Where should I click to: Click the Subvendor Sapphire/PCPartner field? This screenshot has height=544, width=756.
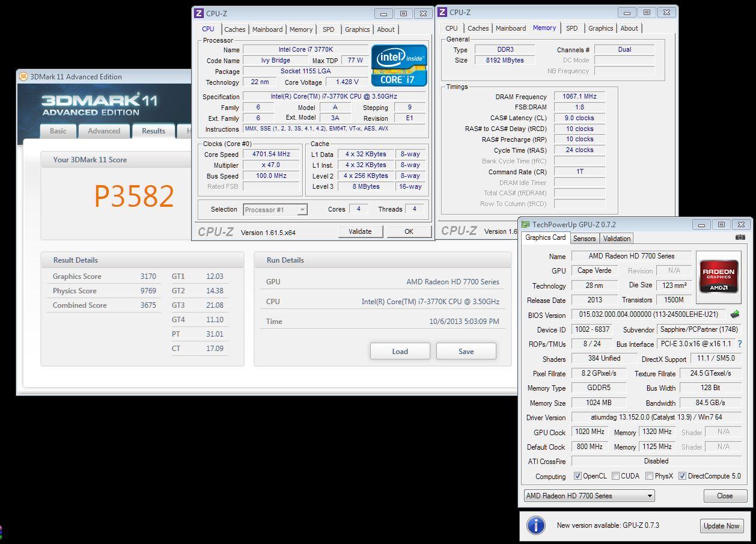pyautogui.click(x=699, y=329)
